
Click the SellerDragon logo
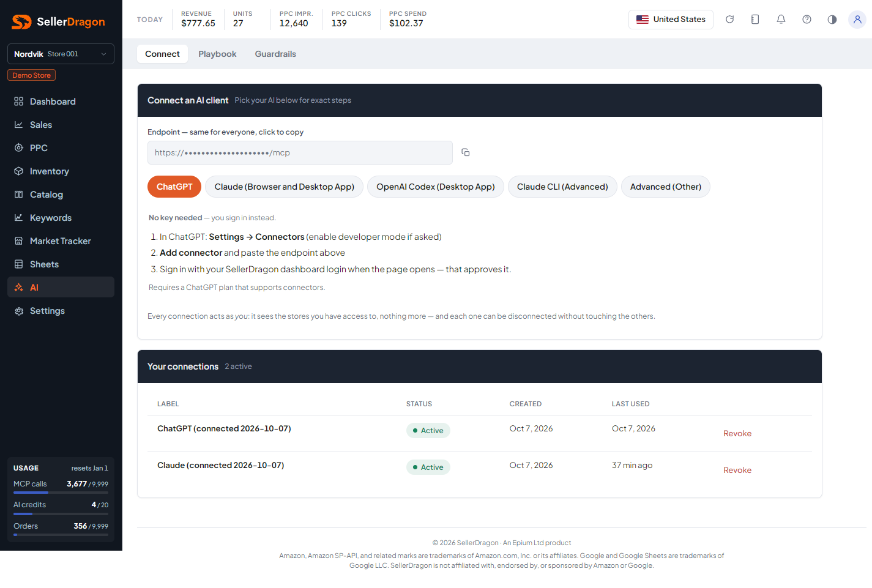pos(59,22)
